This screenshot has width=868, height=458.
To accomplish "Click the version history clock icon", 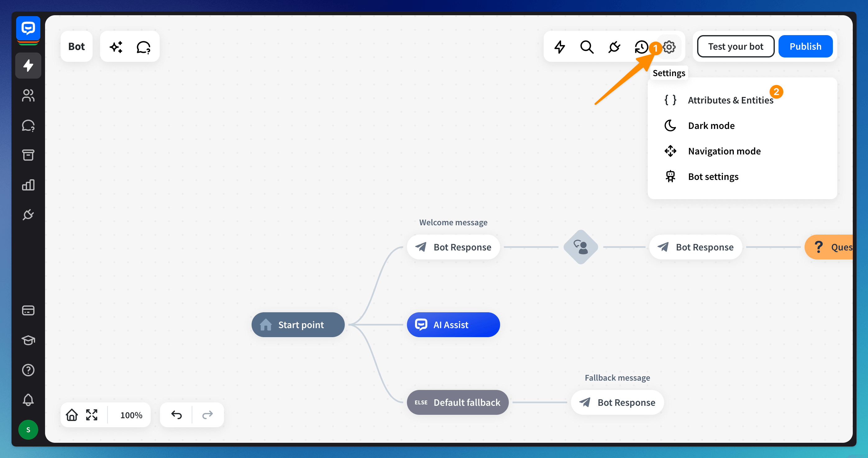I will click(641, 47).
